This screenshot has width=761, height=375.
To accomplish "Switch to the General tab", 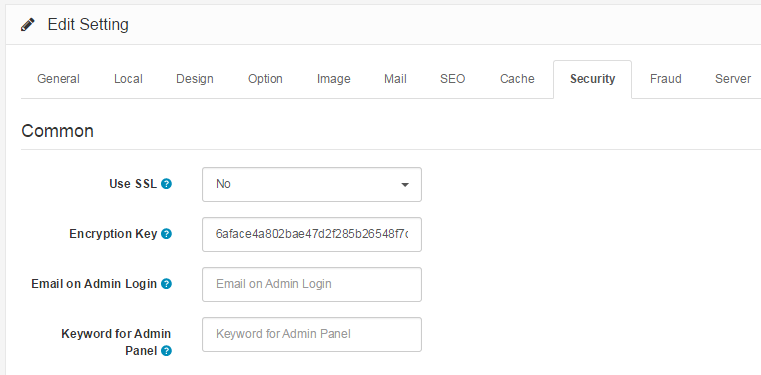I will pyautogui.click(x=58, y=79).
